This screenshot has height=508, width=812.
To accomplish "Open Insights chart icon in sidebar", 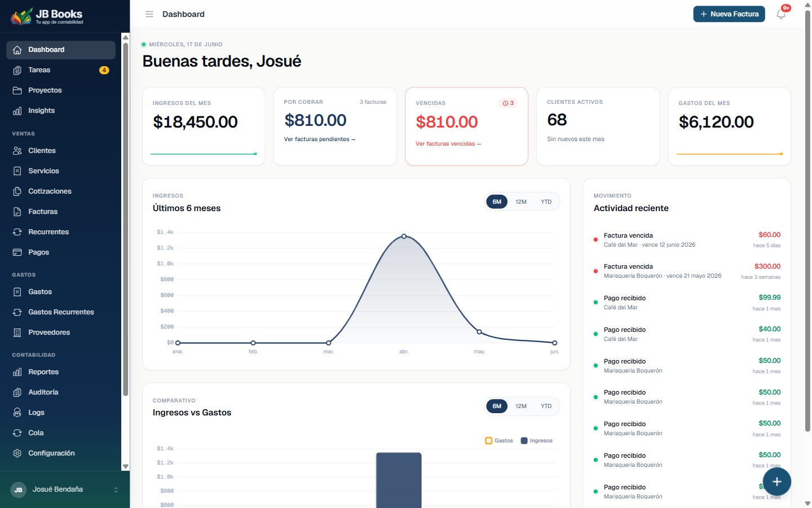I will [x=17, y=111].
